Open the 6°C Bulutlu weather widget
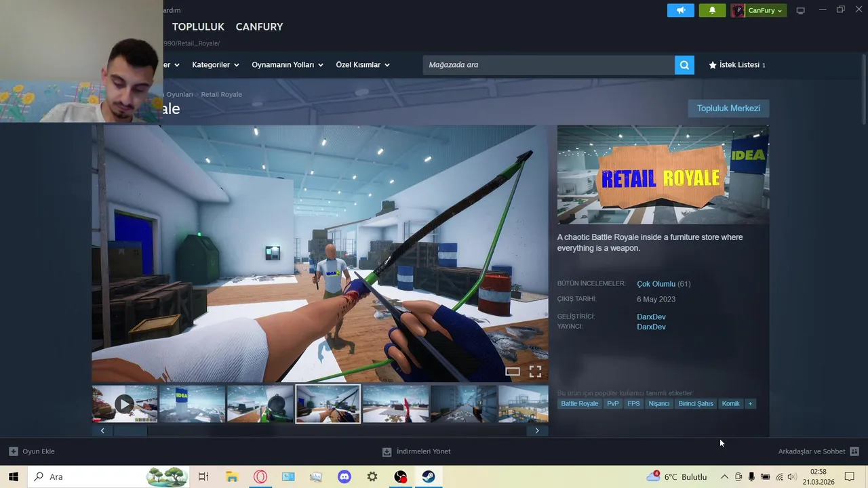The height and width of the screenshot is (488, 868). click(677, 476)
